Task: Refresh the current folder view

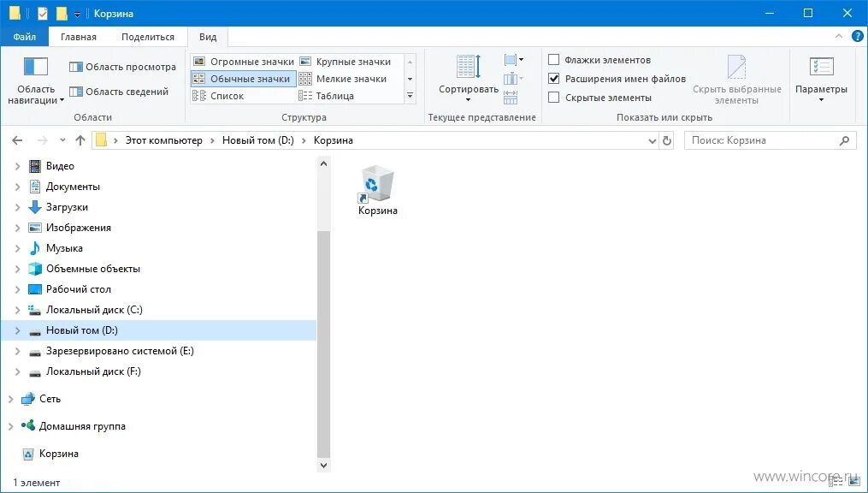Action: (667, 140)
